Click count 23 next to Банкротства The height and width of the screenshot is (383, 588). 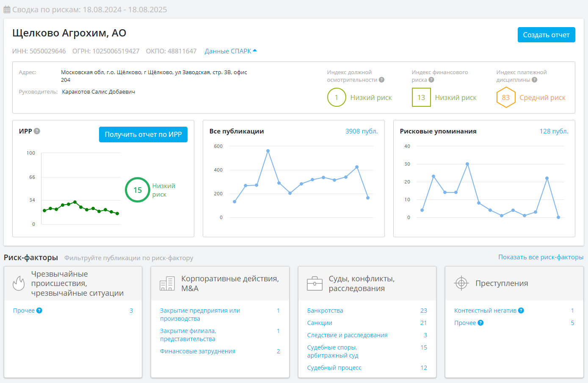click(424, 311)
